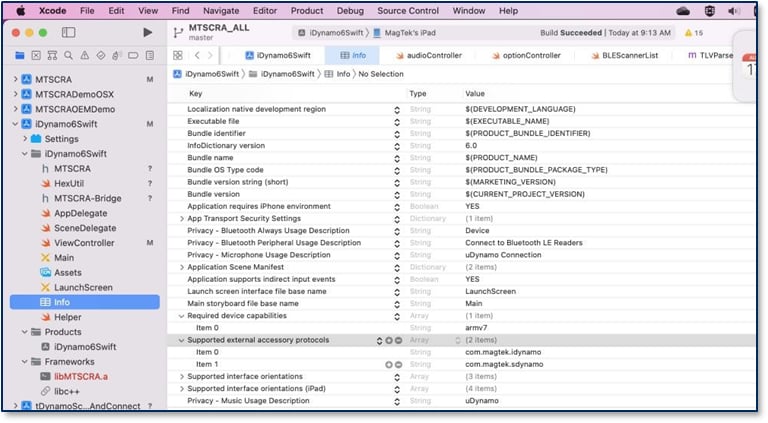
Task: Collapse the Products group
Action: (x=24, y=332)
